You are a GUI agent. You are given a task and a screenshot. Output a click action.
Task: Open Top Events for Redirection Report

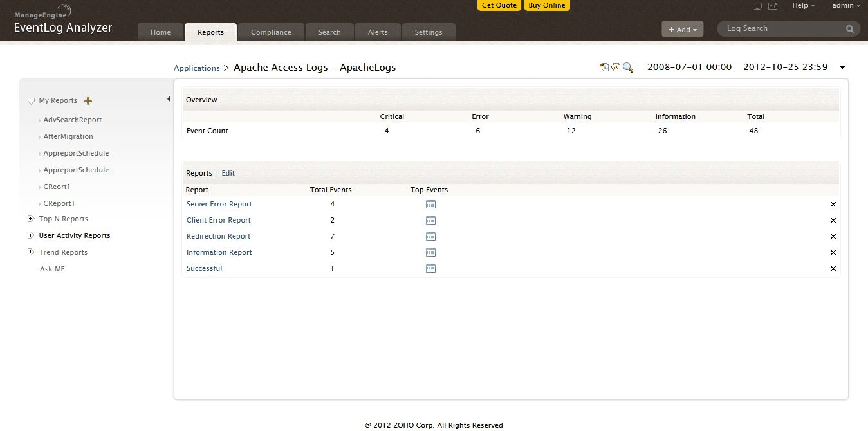pos(431,237)
